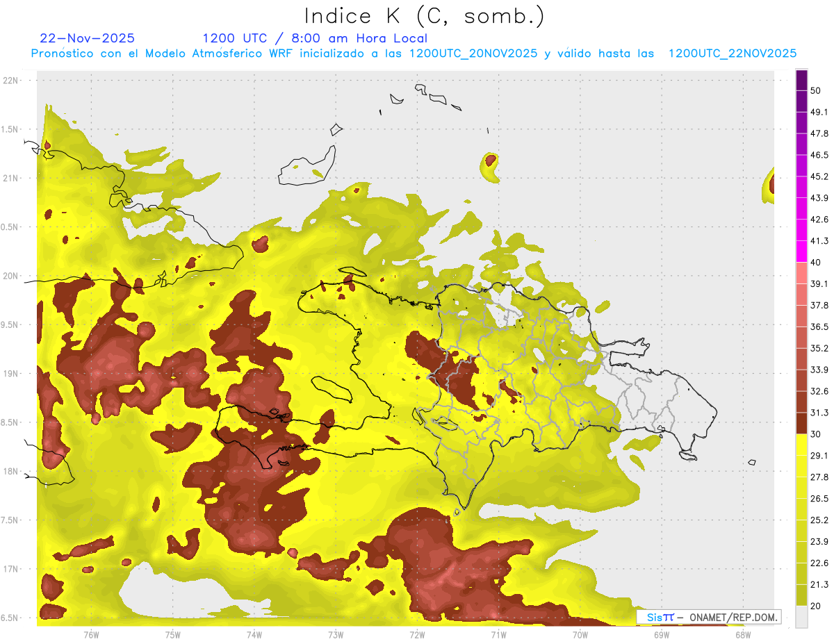Click the gray colorbar segment below 20
This screenshot has height=644, width=834.
[x=802, y=617]
